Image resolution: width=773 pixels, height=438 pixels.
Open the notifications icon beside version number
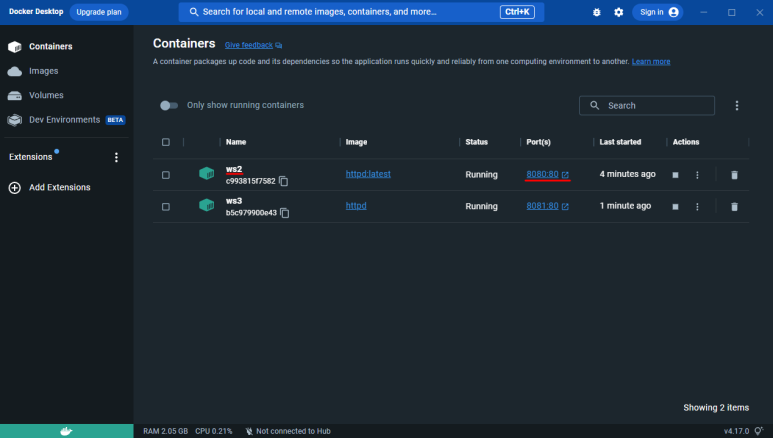[x=759, y=431]
